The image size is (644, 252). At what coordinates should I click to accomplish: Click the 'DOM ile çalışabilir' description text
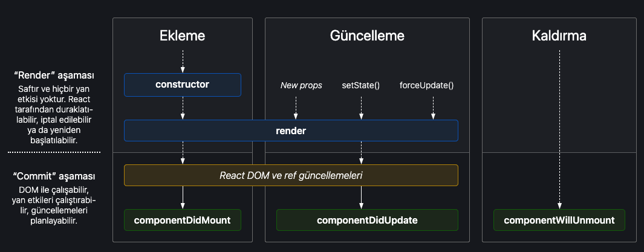tap(54, 205)
